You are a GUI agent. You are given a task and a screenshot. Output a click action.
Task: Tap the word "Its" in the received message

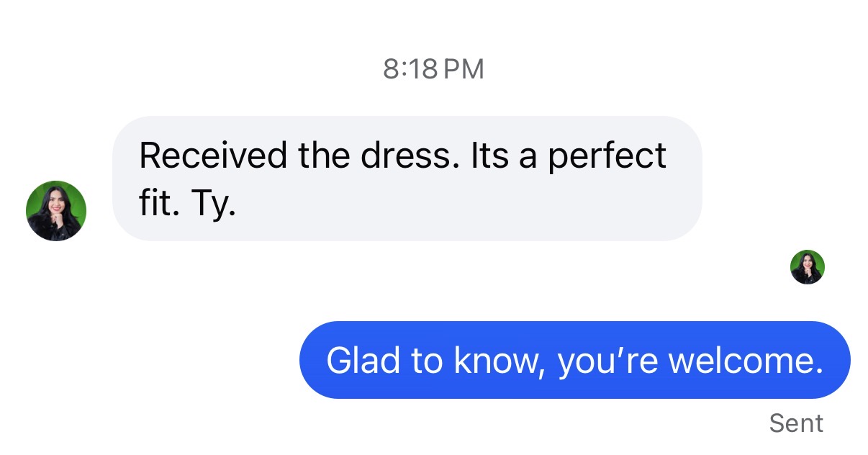pyautogui.click(x=489, y=156)
